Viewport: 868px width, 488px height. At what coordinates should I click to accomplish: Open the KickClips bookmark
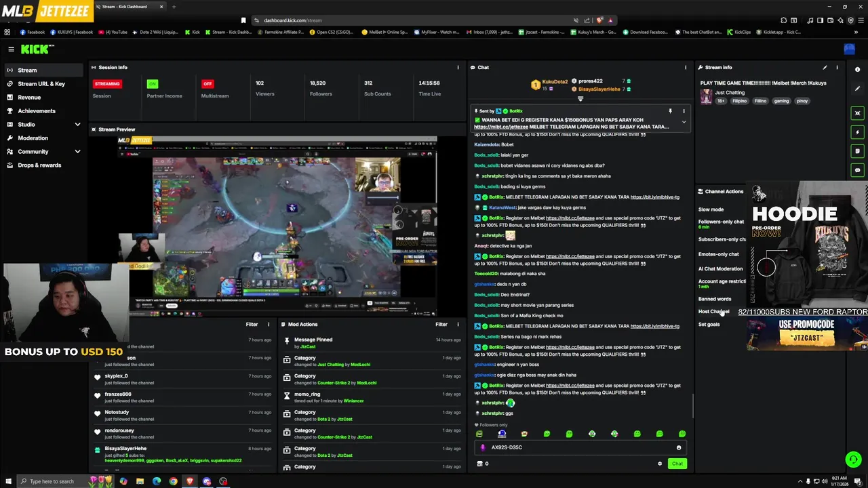tap(739, 32)
